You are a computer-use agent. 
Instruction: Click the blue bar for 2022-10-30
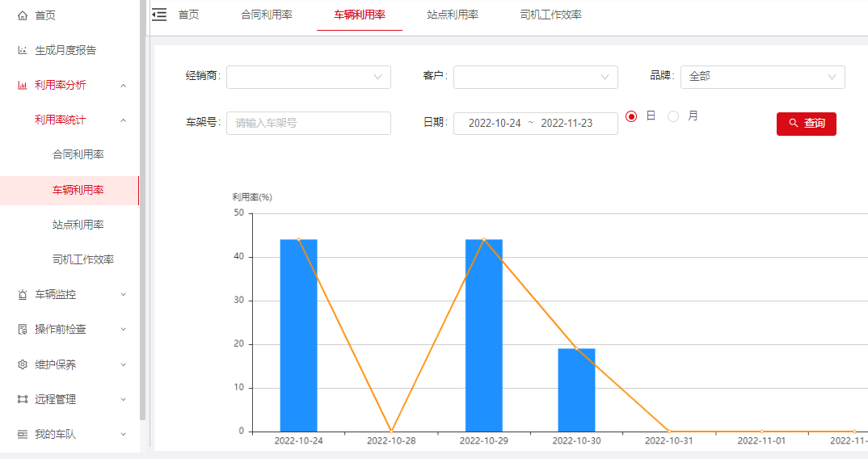pyautogui.click(x=576, y=390)
